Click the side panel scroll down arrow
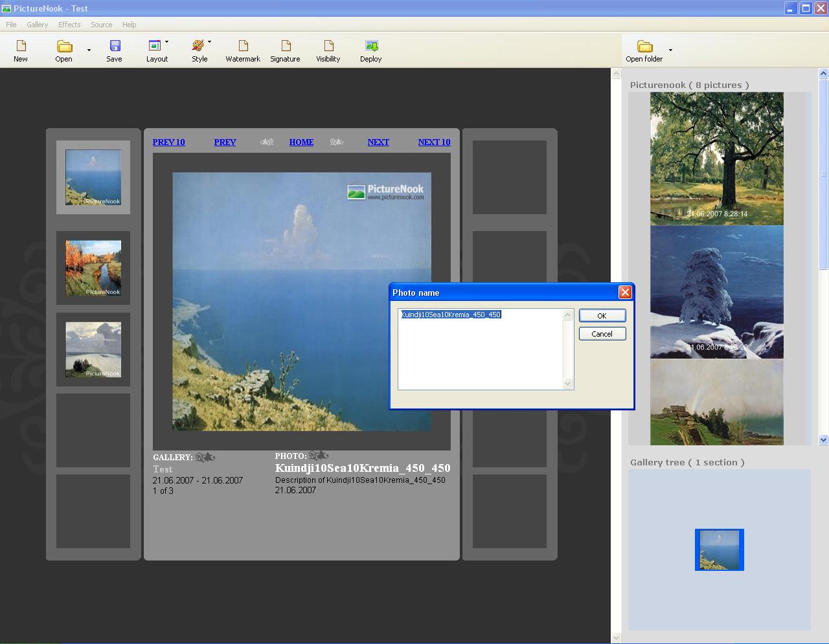The image size is (829, 644). point(616,638)
